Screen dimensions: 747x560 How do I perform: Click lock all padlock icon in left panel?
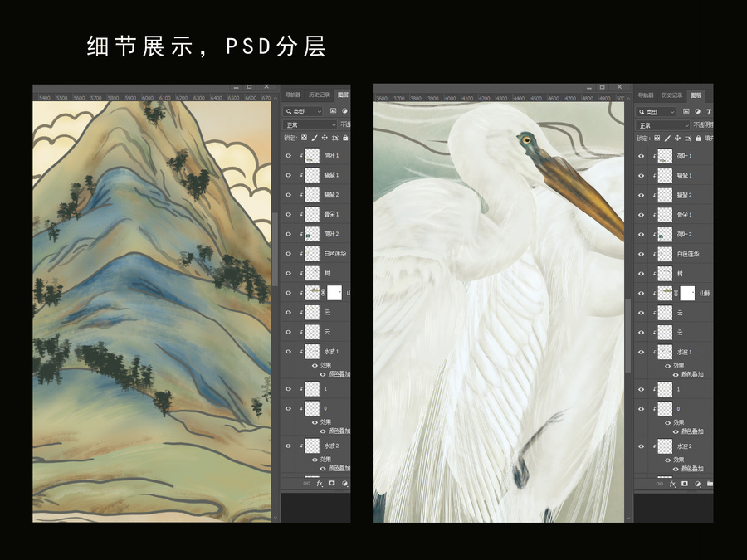(x=345, y=138)
